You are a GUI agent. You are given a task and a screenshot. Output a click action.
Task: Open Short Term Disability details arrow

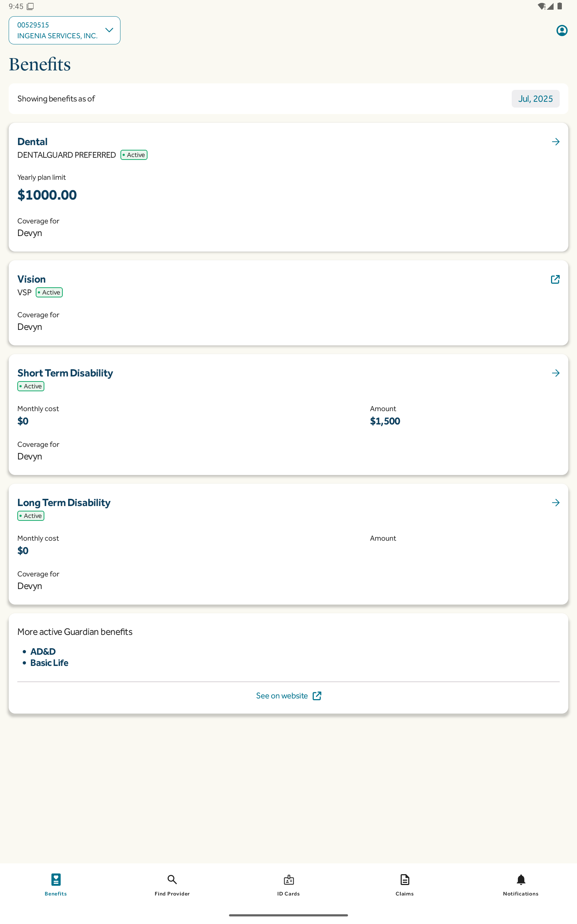(555, 373)
